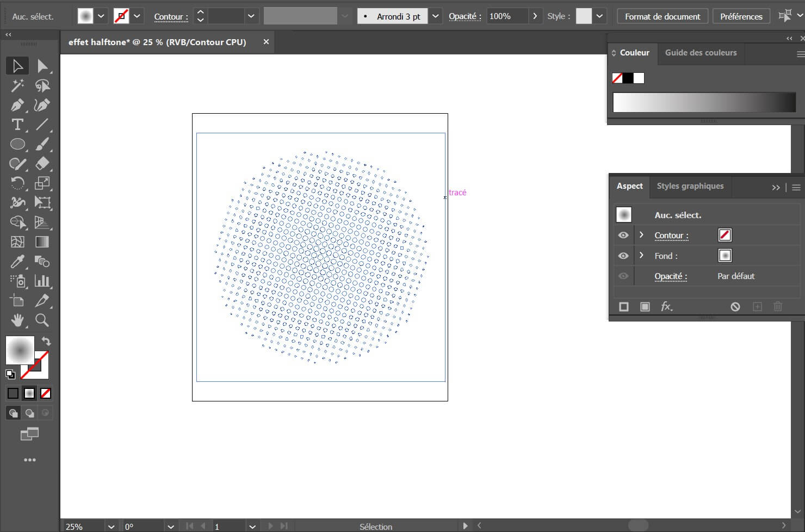Activate the effet halftone document tab

[157, 42]
